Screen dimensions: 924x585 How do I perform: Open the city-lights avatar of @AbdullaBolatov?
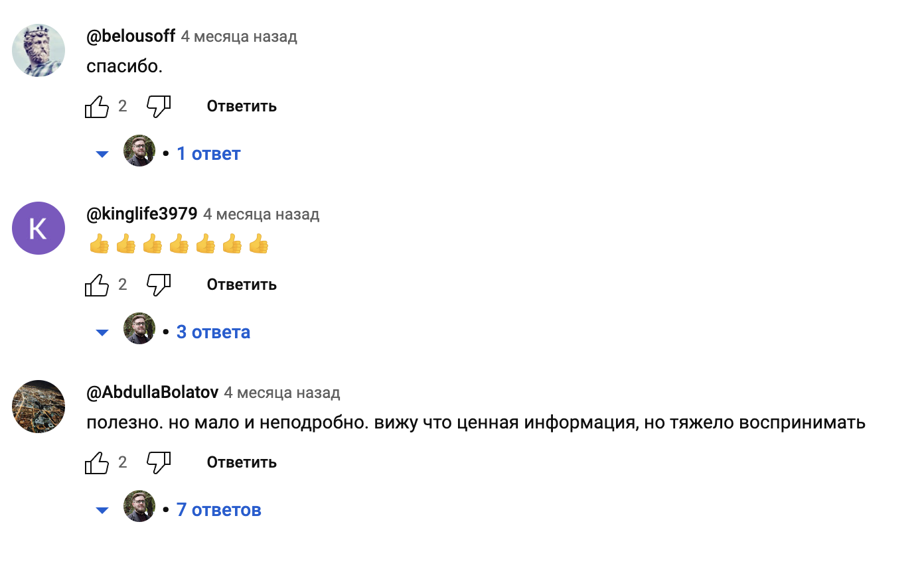coord(38,407)
